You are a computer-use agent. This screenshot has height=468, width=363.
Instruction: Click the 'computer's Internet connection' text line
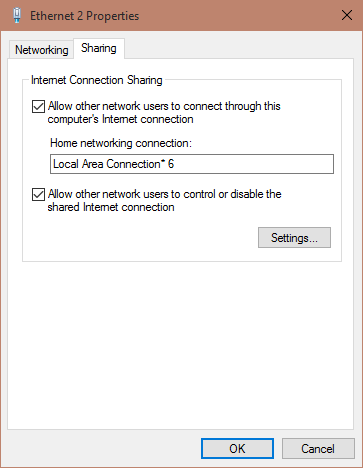click(120, 119)
